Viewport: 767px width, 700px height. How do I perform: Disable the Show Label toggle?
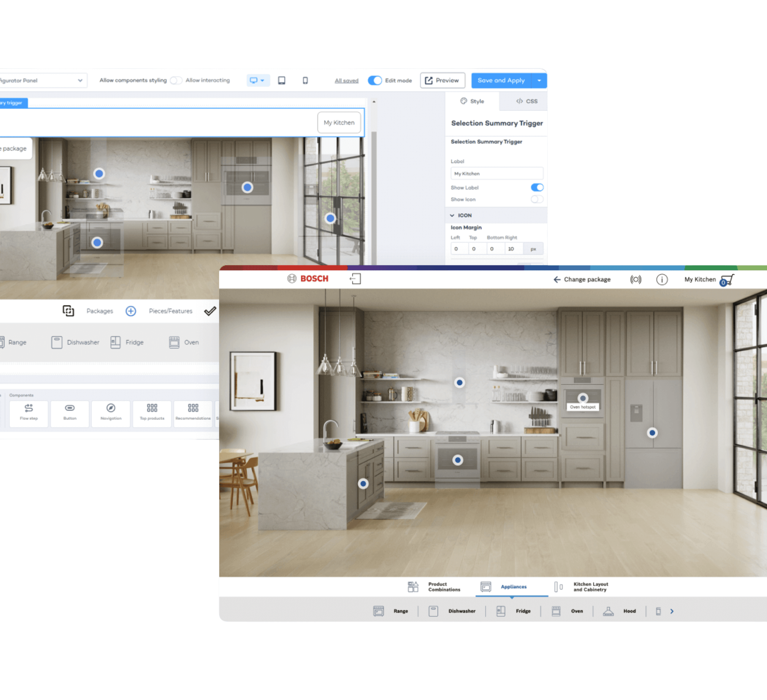pos(537,187)
